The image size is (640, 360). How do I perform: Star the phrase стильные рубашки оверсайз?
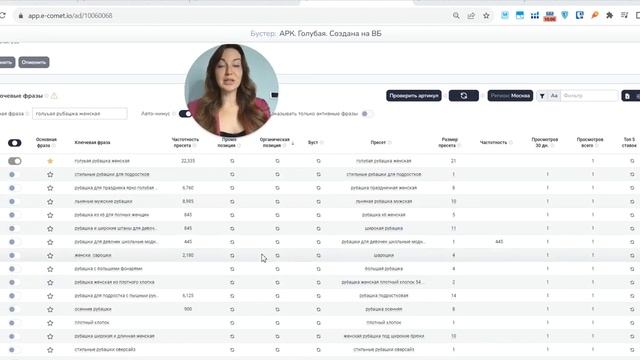click(50, 350)
